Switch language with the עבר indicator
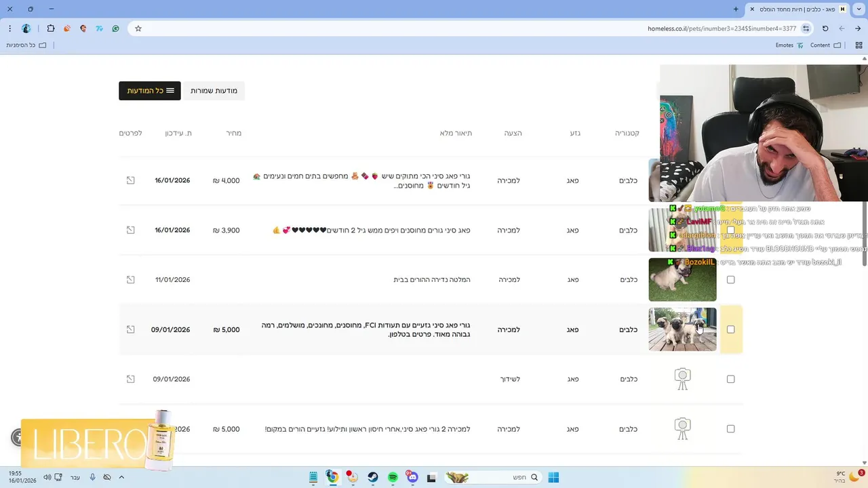Screen dimensions: 868x488 tap(75, 477)
